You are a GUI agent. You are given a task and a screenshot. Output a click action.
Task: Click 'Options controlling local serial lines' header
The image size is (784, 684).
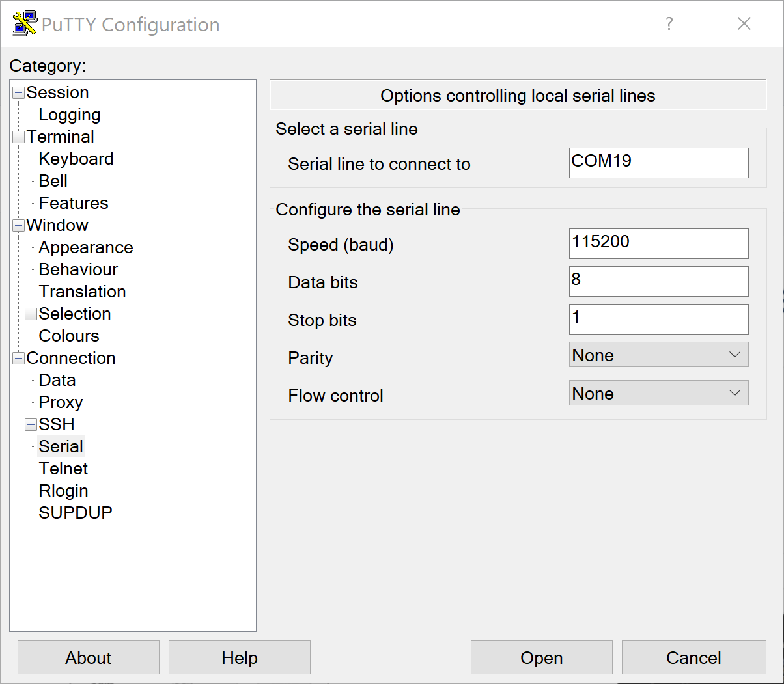[x=518, y=95]
